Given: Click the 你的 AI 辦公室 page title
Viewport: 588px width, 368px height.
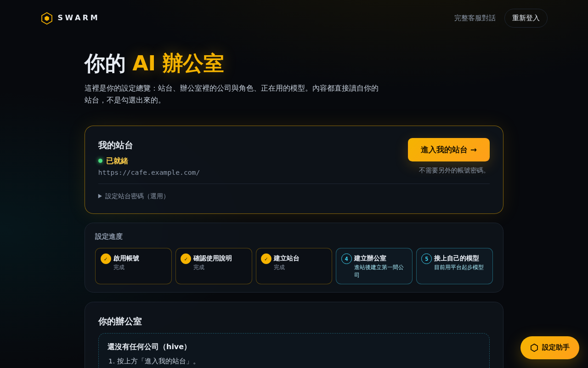Looking at the screenshot, I should [x=154, y=63].
